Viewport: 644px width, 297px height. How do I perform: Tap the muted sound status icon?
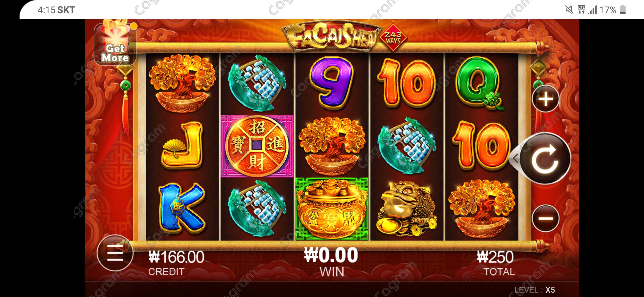pyautogui.click(x=569, y=10)
